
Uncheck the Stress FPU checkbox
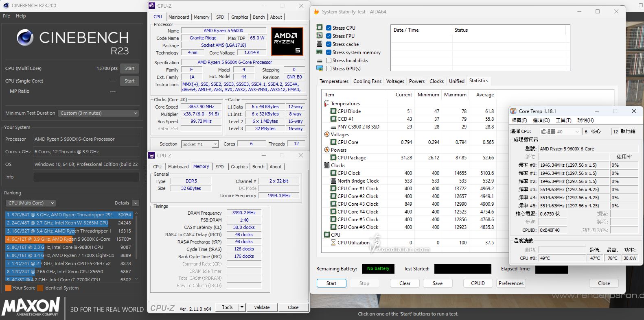click(x=329, y=36)
